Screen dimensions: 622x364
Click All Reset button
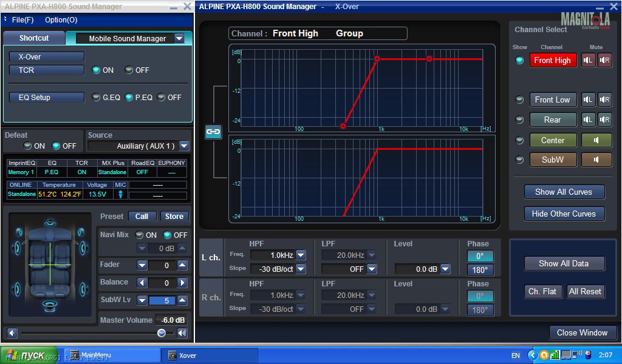pos(585,292)
